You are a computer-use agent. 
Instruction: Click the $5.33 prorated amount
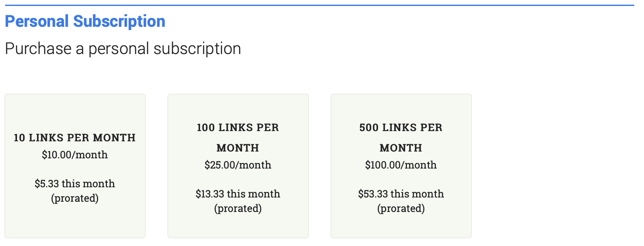(75, 183)
